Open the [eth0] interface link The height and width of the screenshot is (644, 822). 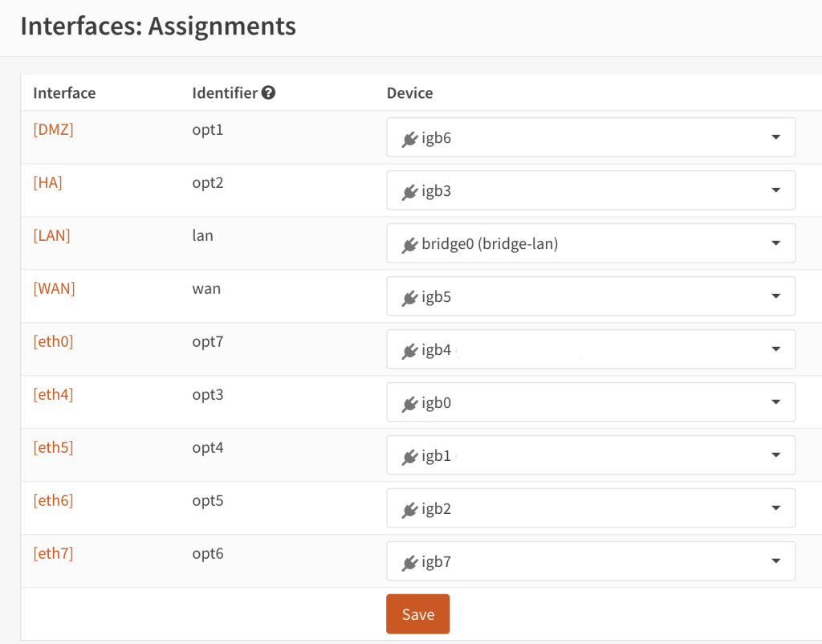(53, 341)
